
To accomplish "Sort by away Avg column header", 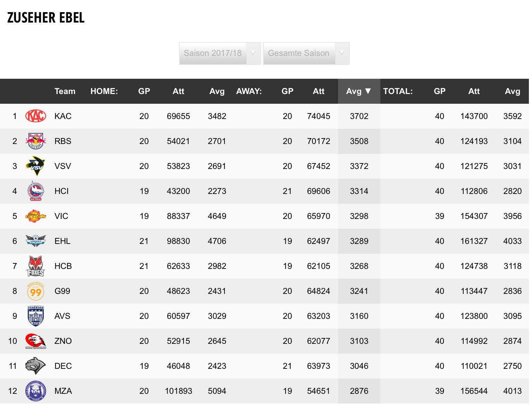I will (359, 91).
